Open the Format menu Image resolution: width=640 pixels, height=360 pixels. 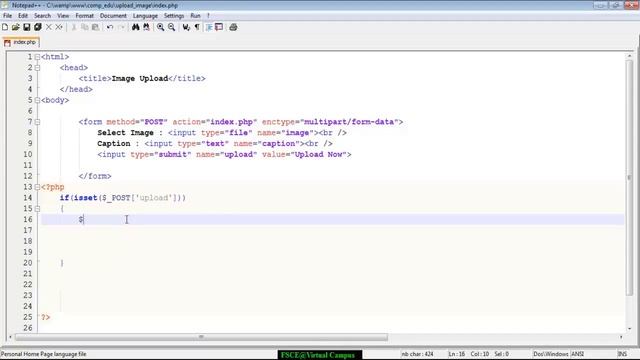coord(84,16)
